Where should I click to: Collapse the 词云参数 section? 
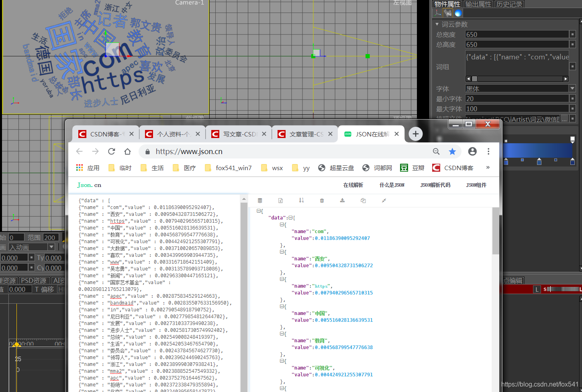click(x=437, y=24)
